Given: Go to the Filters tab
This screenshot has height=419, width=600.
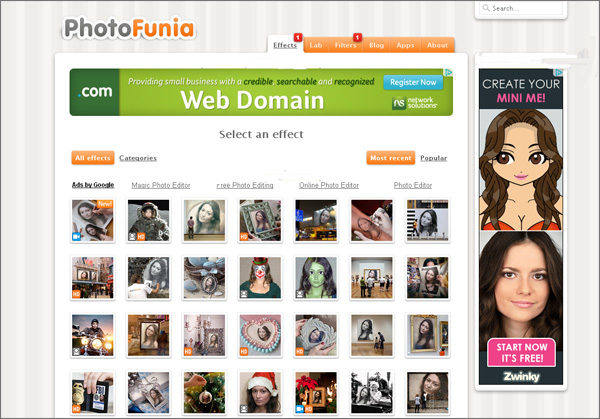Looking at the screenshot, I should (x=346, y=45).
